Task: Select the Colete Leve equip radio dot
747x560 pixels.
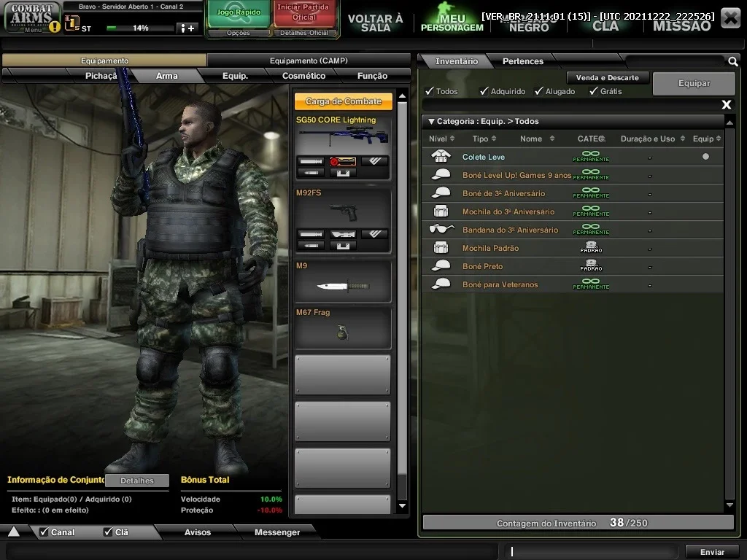Action: pyautogui.click(x=705, y=156)
